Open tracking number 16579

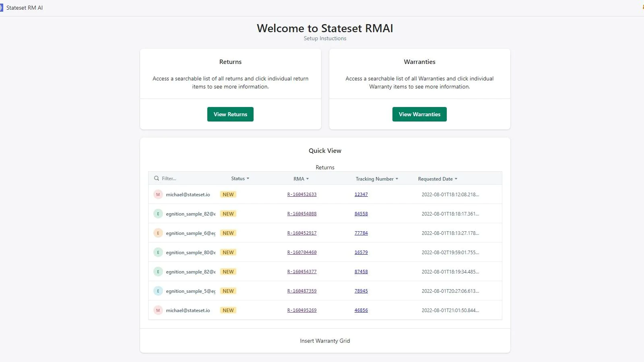point(361,252)
